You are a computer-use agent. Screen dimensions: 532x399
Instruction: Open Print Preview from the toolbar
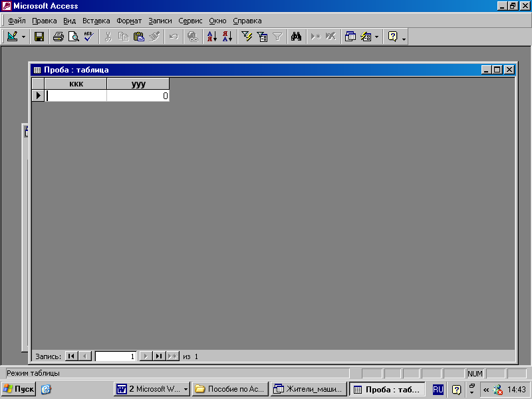pyautogui.click(x=74, y=37)
